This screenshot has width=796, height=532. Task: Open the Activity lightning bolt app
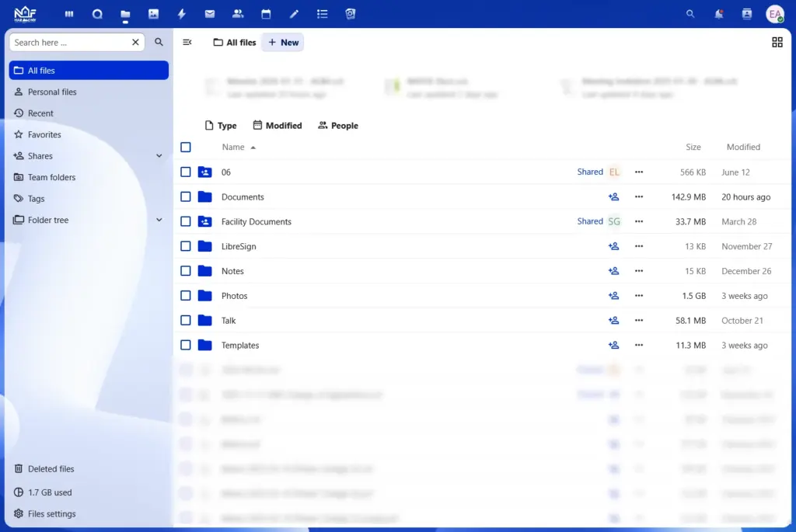[x=182, y=14]
